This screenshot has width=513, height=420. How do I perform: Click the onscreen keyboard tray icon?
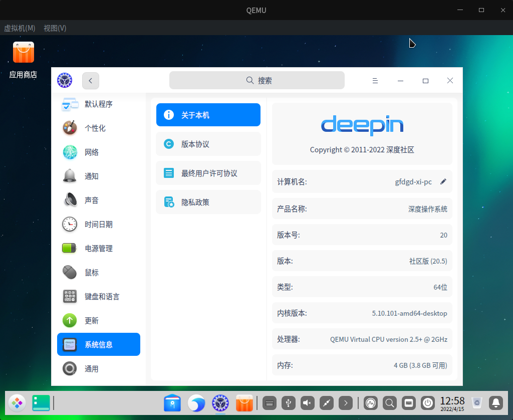pyautogui.click(x=409, y=403)
